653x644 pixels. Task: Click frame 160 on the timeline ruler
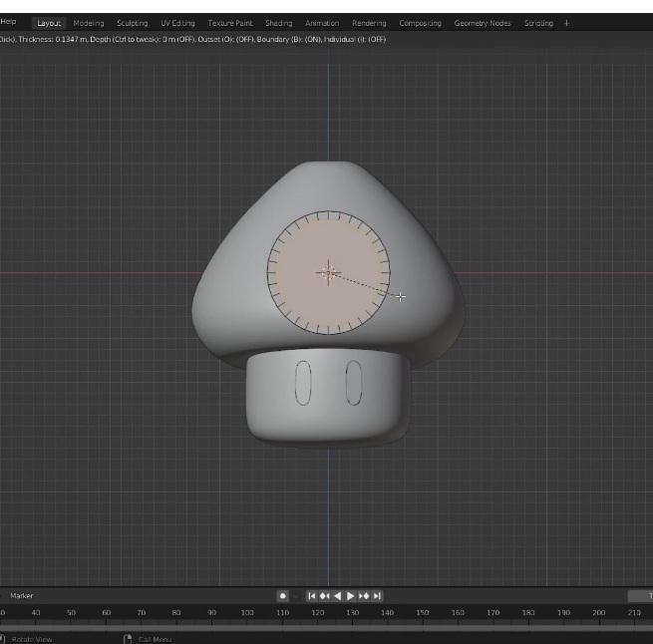point(458,612)
